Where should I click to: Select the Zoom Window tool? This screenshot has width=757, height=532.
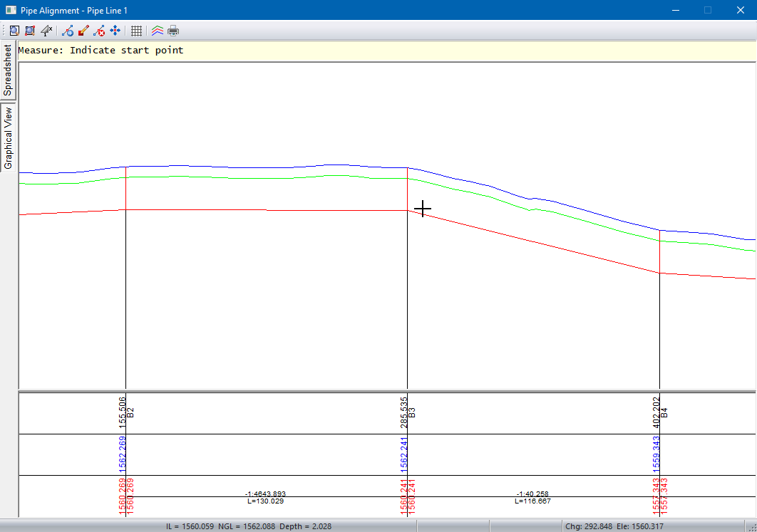click(30, 31)
